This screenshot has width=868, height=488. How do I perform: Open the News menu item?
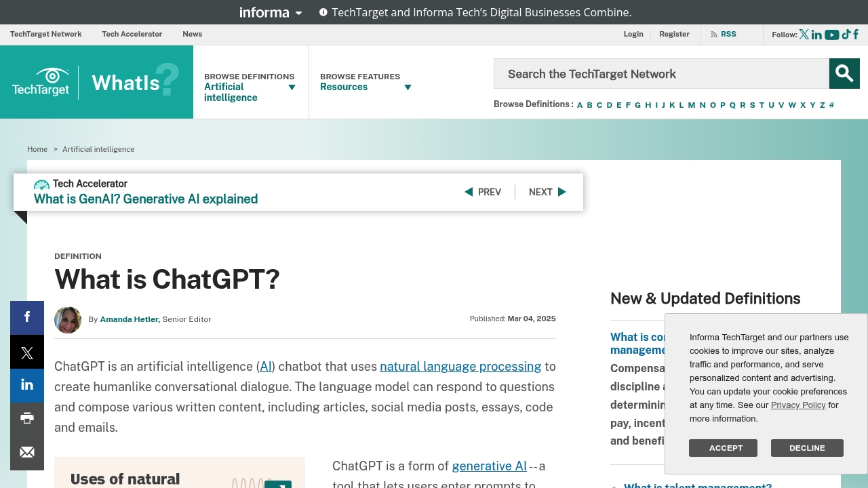(x=193, y=34)
